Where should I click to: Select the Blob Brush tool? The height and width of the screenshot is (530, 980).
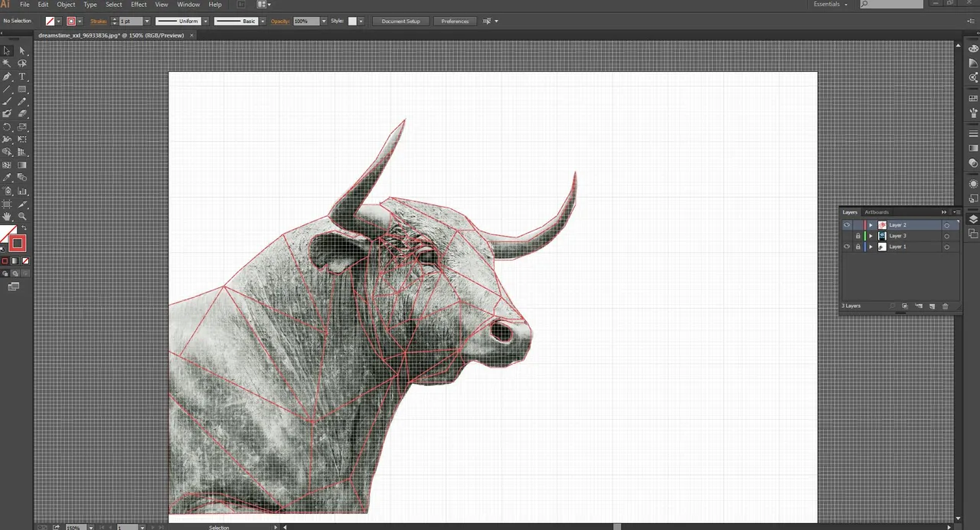click(x=7, y=113)
